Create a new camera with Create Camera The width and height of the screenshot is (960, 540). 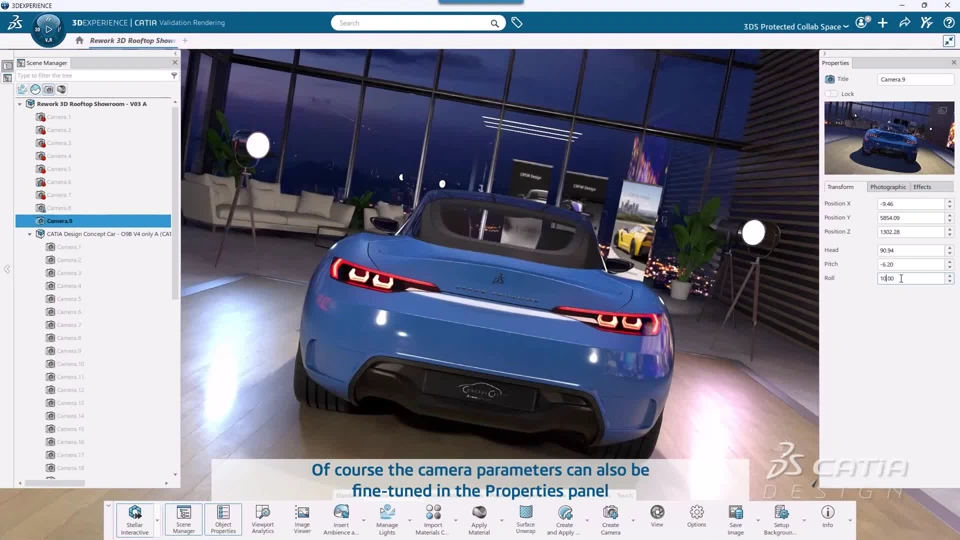610,519
